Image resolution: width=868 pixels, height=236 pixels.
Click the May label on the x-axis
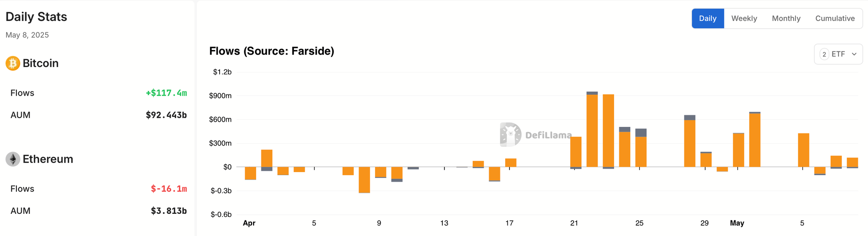click(x=737, y=223)
